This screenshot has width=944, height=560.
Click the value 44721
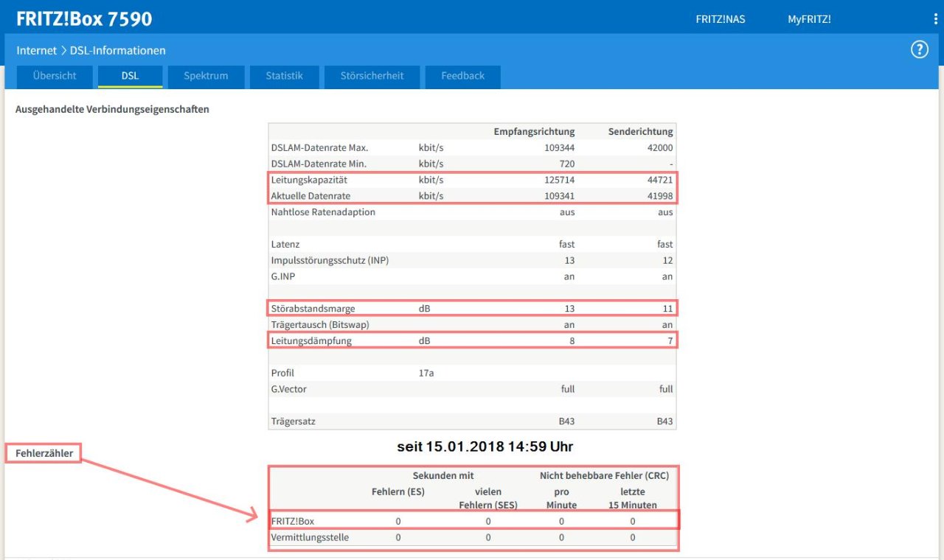click(660, 180)
